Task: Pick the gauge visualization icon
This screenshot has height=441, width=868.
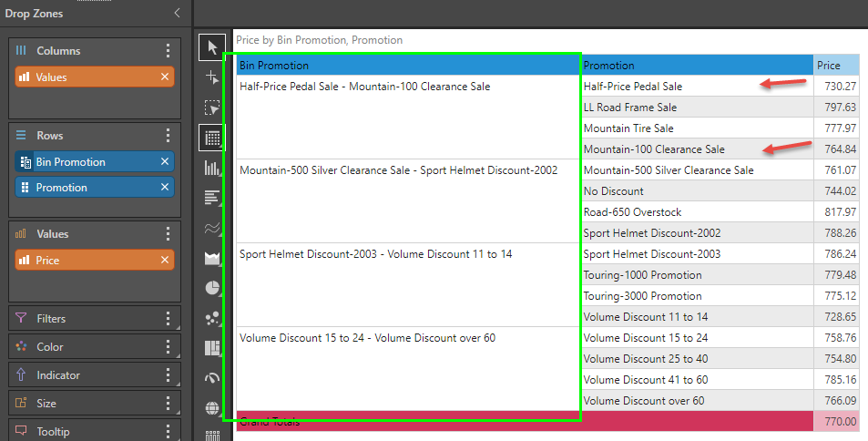Action: 212,378
